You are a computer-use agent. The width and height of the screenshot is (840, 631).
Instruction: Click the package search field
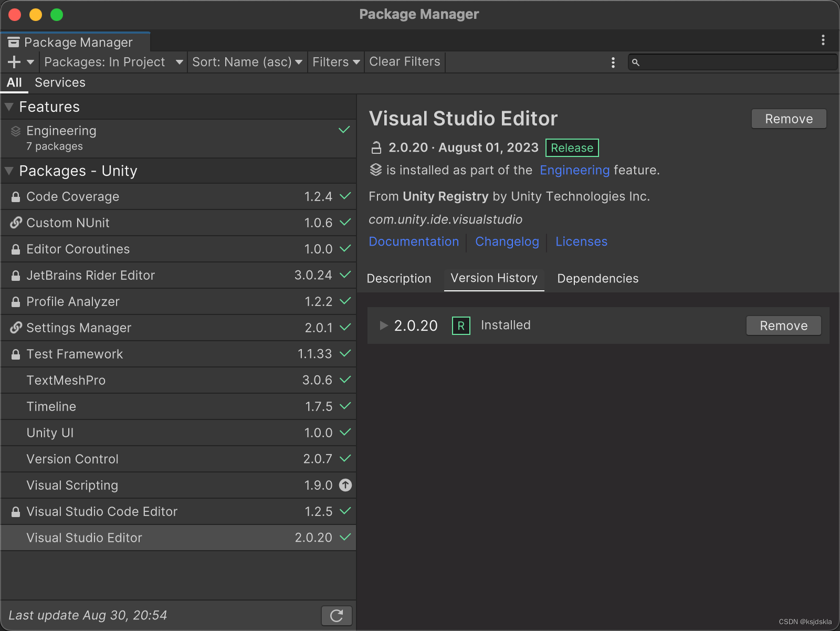point(732,62)
